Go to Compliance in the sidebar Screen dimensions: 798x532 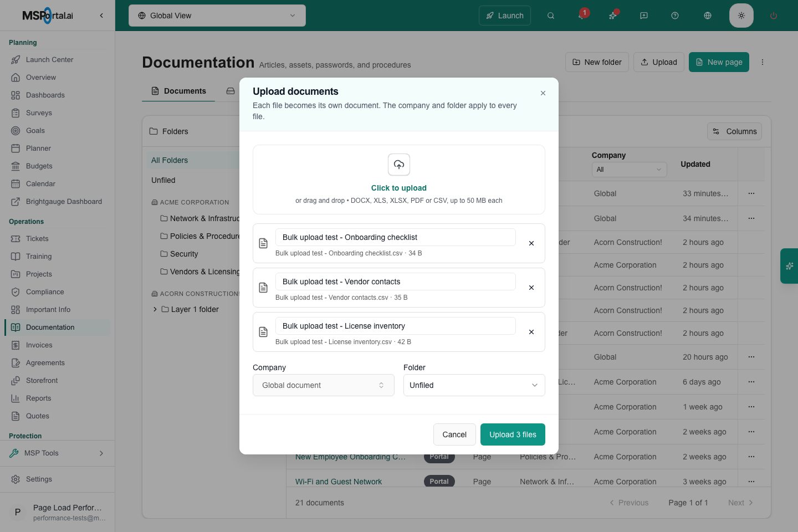[x=58, y=292]
